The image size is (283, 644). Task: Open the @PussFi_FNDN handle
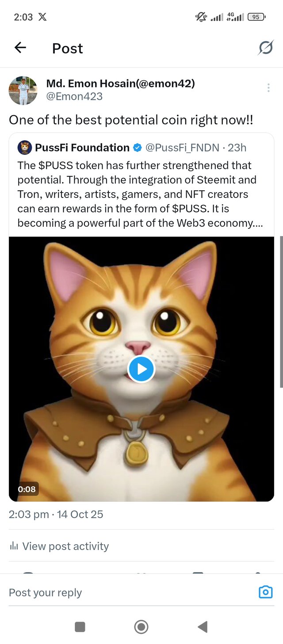tap(182, 148)
